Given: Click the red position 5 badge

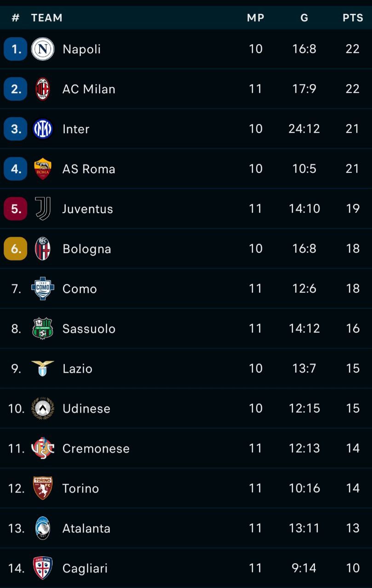Looking at the screenshot, I should pyautogui.click(x=16, y=209).
